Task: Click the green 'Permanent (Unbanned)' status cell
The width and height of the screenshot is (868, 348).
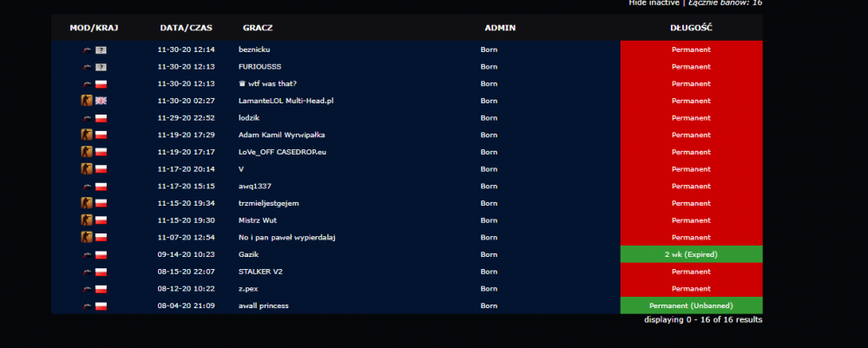Action: click(691, 305)
